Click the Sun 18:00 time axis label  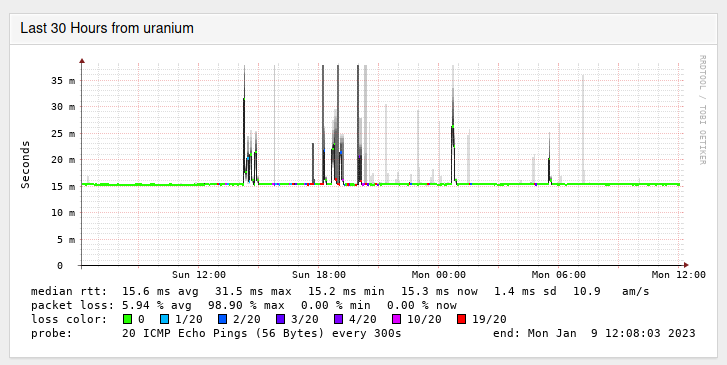coord(319,275)
